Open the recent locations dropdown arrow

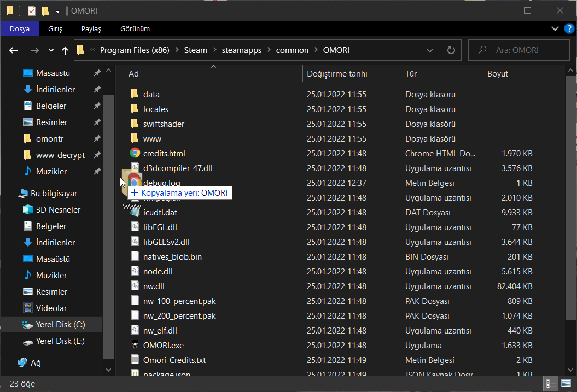(51, 50)
